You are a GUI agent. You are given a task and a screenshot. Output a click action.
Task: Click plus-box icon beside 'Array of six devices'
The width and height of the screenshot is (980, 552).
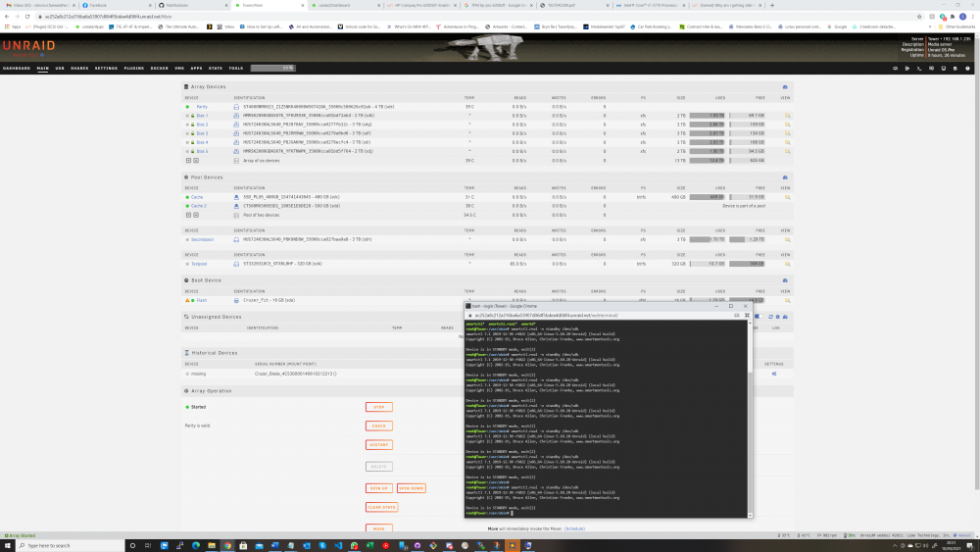click(x=189, y=161)
